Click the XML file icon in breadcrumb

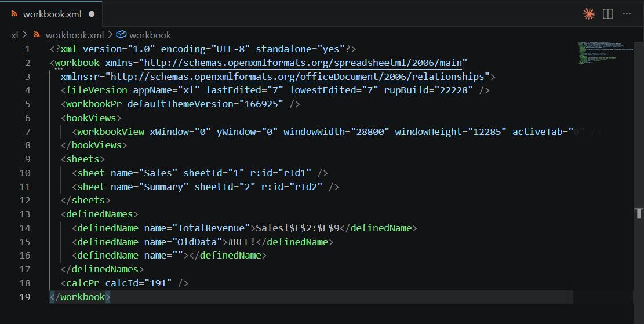pyautogui.click(x=37, y=35)
